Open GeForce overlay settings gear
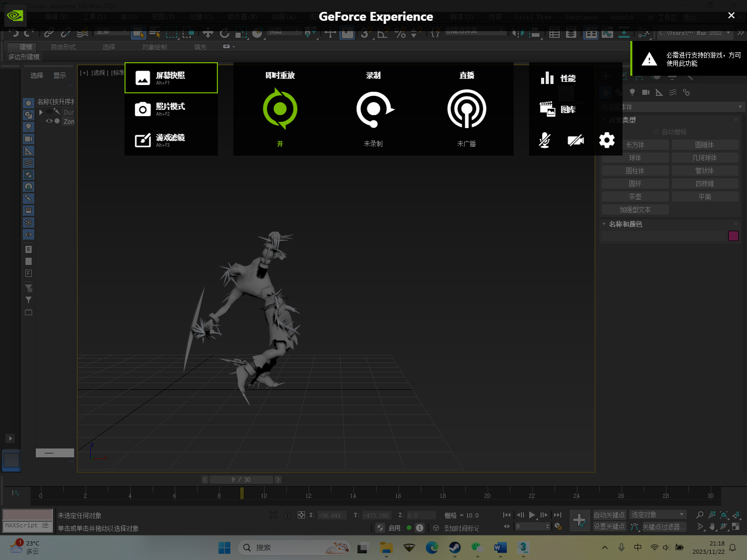Viewport: 747px width, 560px height. tap(607, 140)
